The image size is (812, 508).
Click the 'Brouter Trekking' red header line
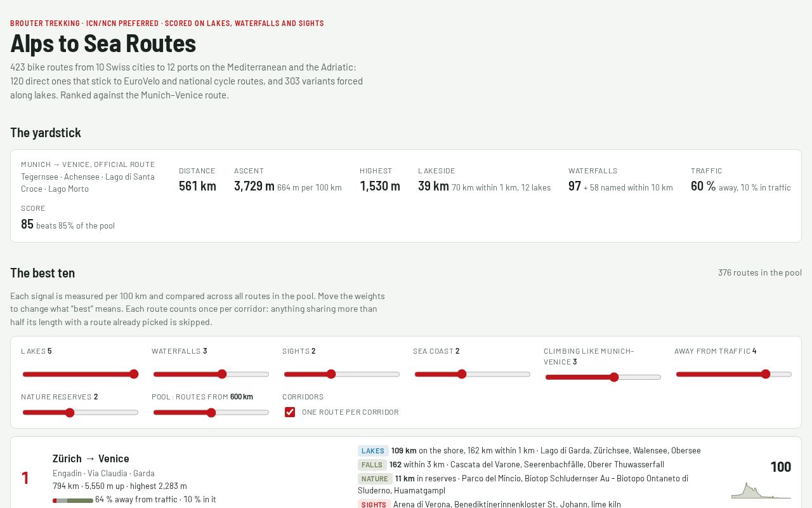pos(167,23)
